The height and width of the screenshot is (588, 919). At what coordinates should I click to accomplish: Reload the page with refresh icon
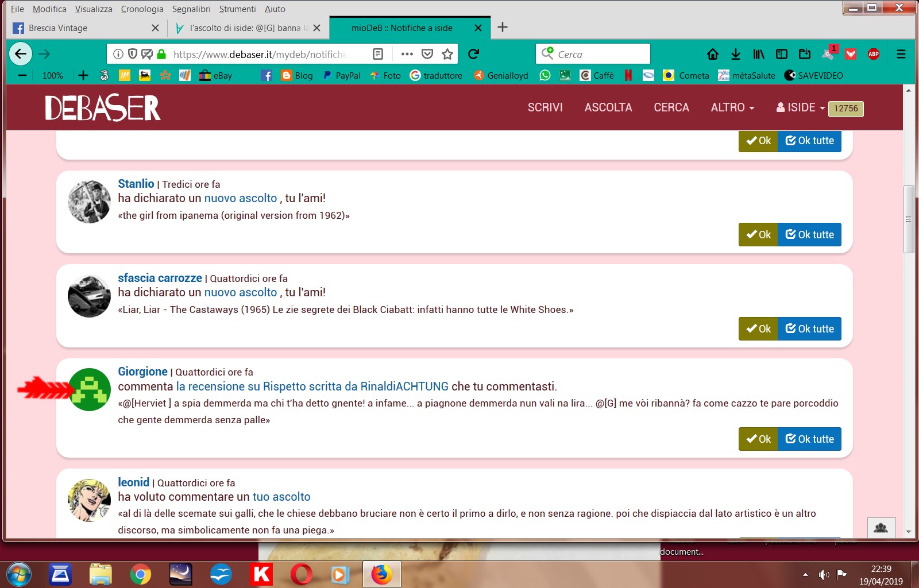tap(473, 54)
